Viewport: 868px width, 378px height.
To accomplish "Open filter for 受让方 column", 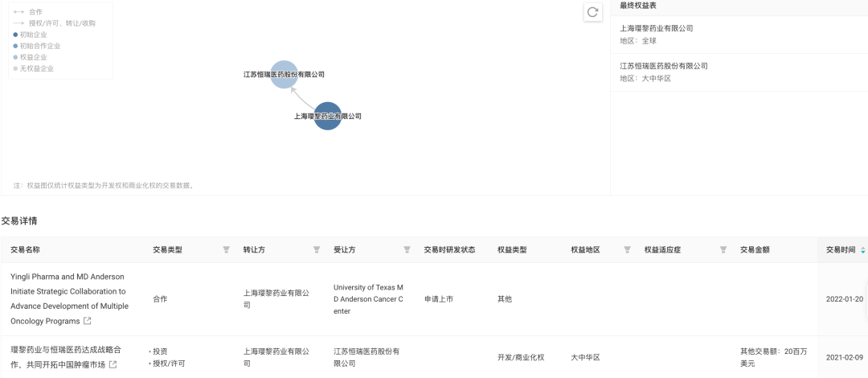I will point(407,250).
